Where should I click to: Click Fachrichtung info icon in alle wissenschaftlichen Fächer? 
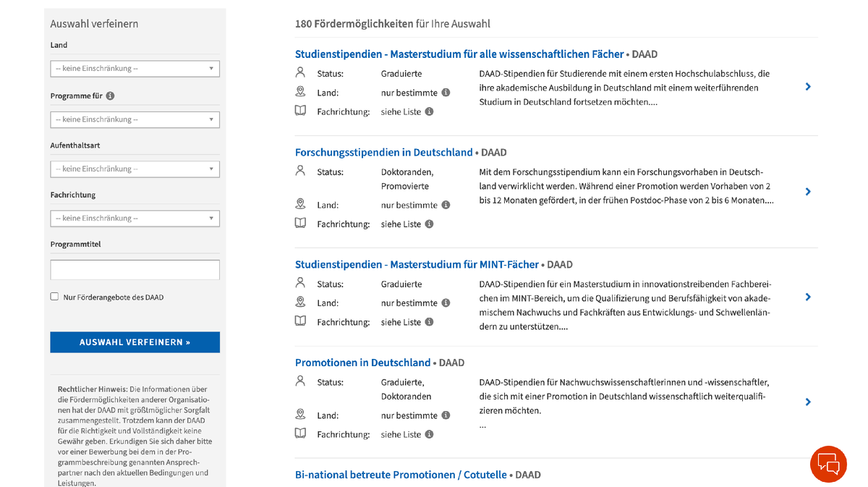pos(429,111)
